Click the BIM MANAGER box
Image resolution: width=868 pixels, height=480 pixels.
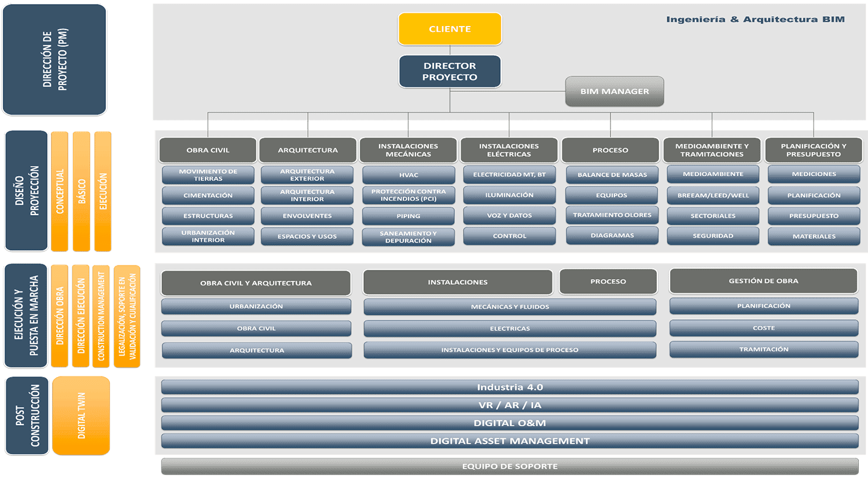coord(614,91)
